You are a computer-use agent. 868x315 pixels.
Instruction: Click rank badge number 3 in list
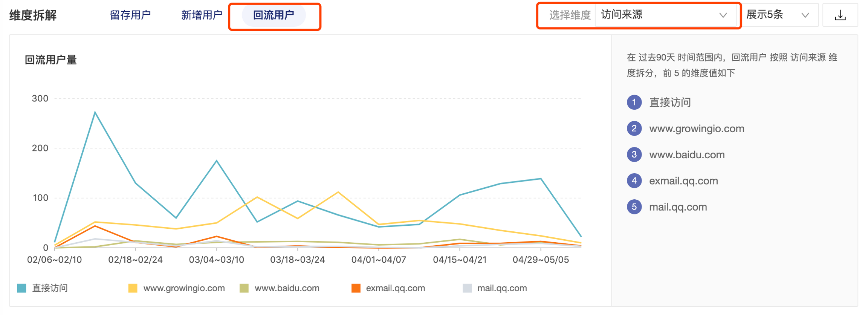tap(634, 154)
